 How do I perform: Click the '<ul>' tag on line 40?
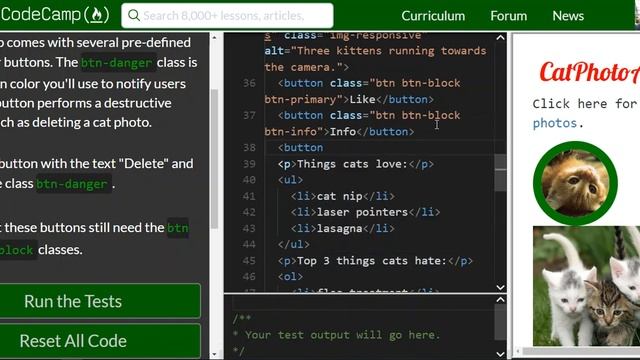point(291,180)
